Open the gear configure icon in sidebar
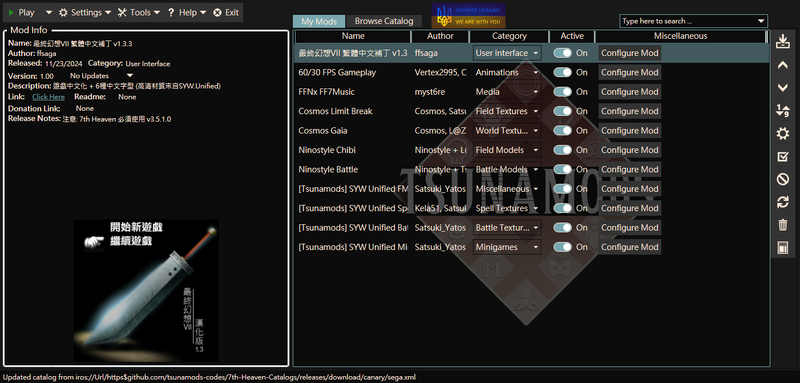Image resolution: width=800 pixels, height=383 pixels. point(782,134)
